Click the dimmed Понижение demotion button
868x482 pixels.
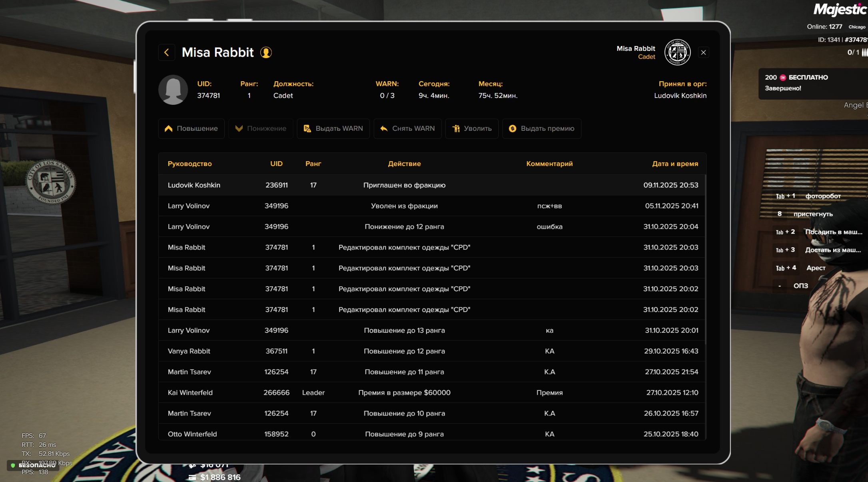click(x=261, y=128)
